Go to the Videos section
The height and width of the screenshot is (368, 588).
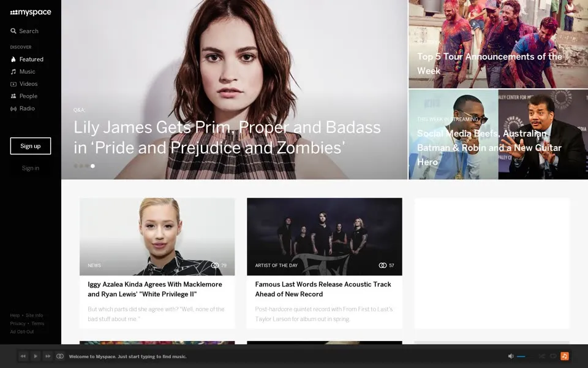click(24, 84)
